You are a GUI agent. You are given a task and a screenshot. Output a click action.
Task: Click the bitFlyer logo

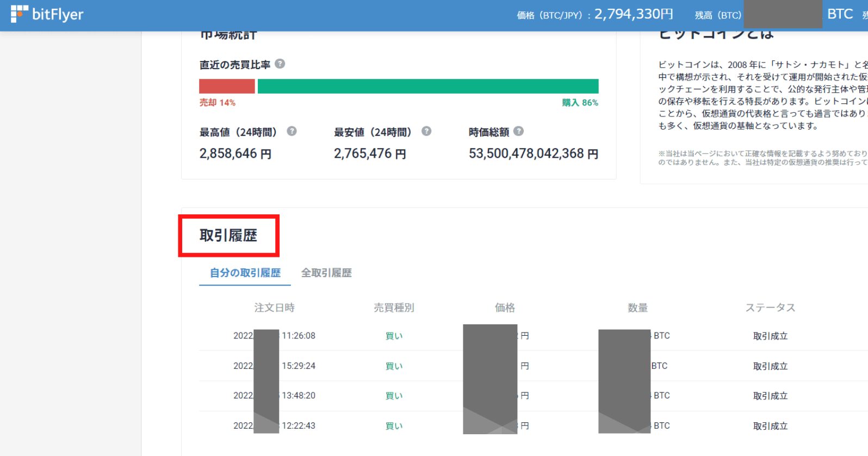[47, 14]
